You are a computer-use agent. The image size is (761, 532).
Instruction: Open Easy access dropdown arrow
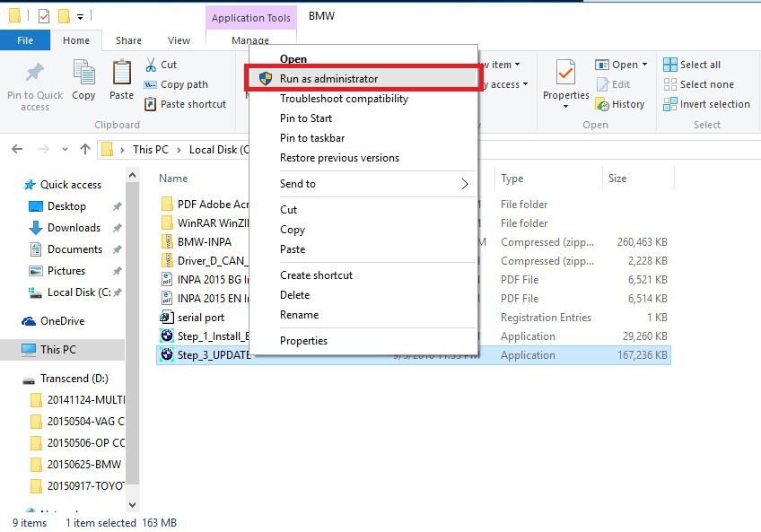[x=525, y=84]
